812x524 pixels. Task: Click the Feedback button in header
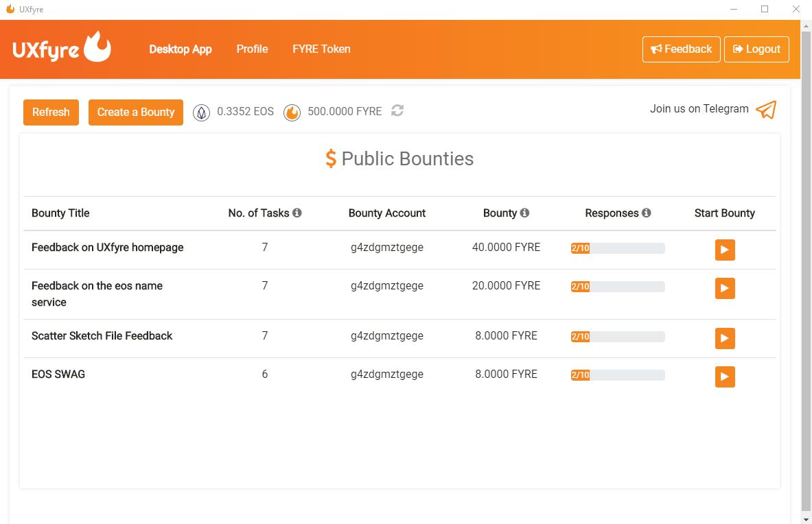681,49
